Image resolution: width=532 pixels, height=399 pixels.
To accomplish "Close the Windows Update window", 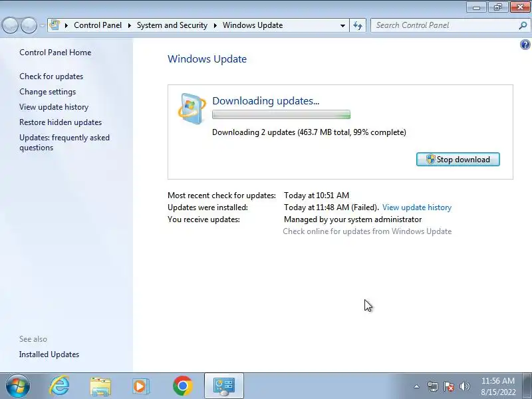I will pyautogui.click(x=520, y=7).
